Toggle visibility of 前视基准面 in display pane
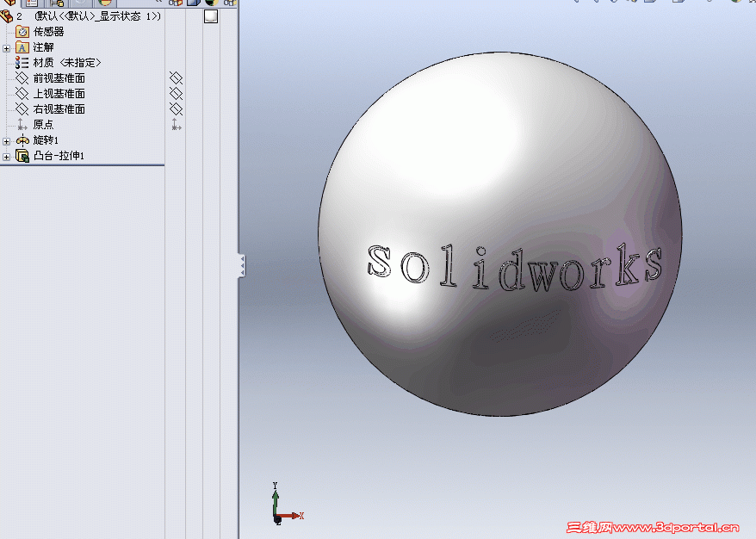Image resolution: width=756 pixels, height=539 pixels. pyautogui.click(x=176, y=78)
